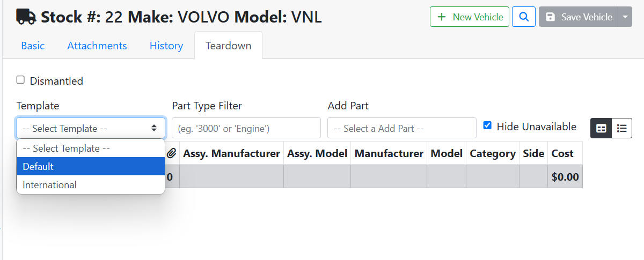The height and width of the screenshot is (260, 644).
Task: Click the Select Template combo box
Action: pyautogui.click(x=91, y=128)
